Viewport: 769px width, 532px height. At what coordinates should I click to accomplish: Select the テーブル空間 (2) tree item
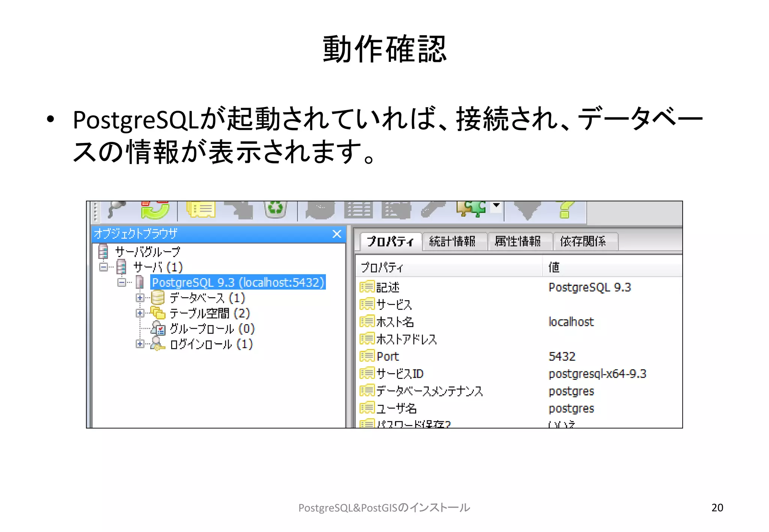click(210, 313)
